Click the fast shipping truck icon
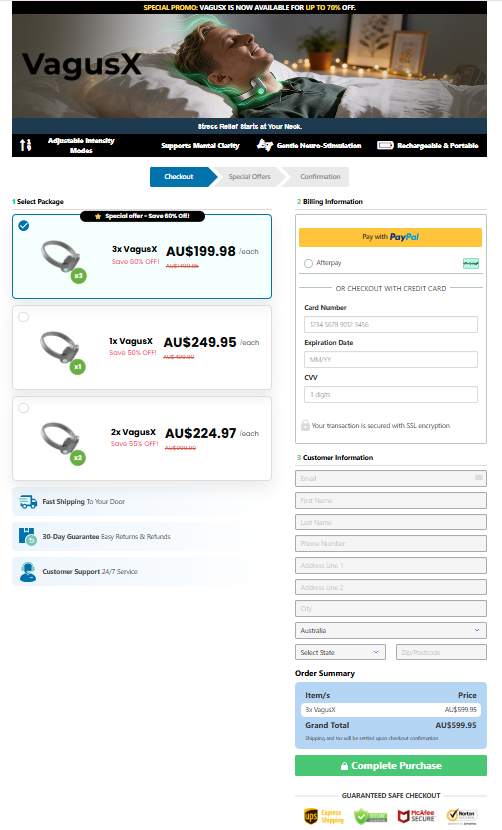The height and width of the screenshot is (830, 502). click(28, 501)
